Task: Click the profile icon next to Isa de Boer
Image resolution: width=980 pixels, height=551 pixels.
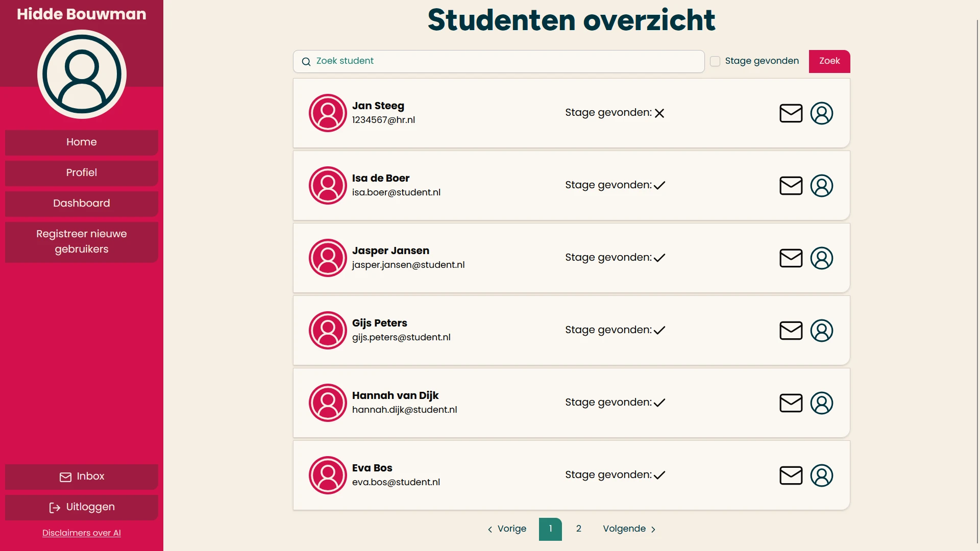Action: [x=822, y=186]
